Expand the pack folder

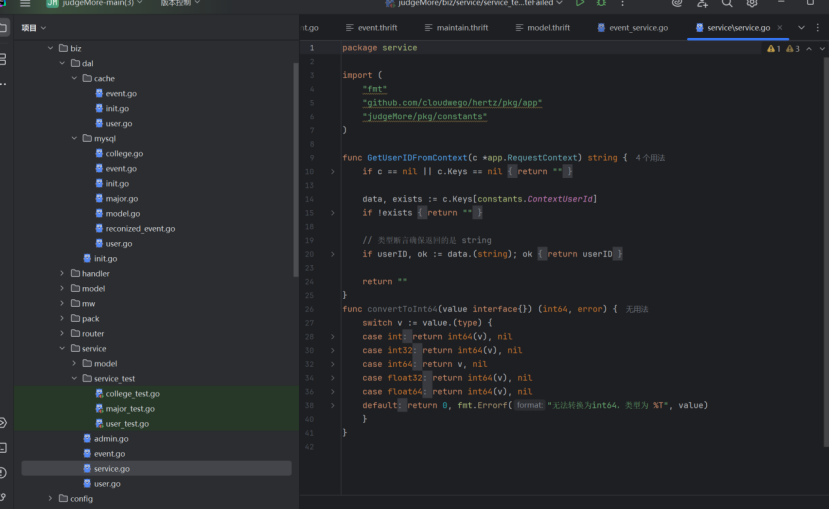coord(62,318)
